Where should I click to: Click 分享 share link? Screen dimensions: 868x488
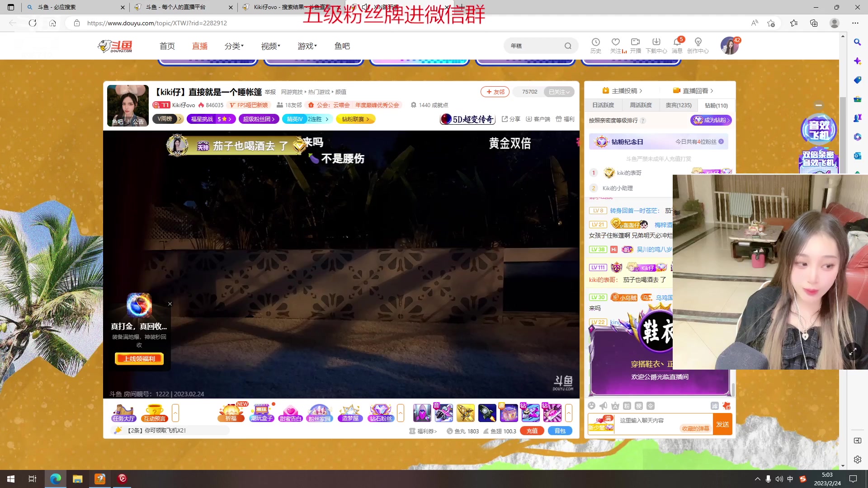coord(511,119)
